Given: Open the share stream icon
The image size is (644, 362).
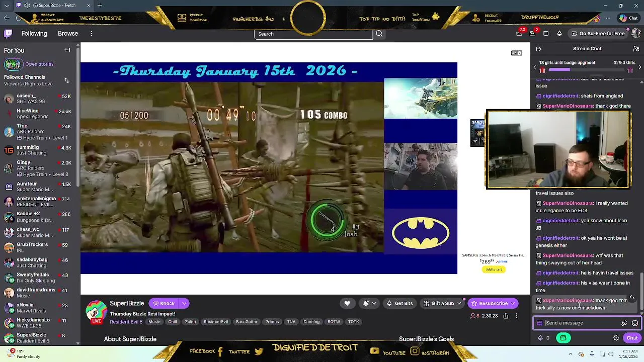Looking at the screenshot, I should tap(506, 316).
